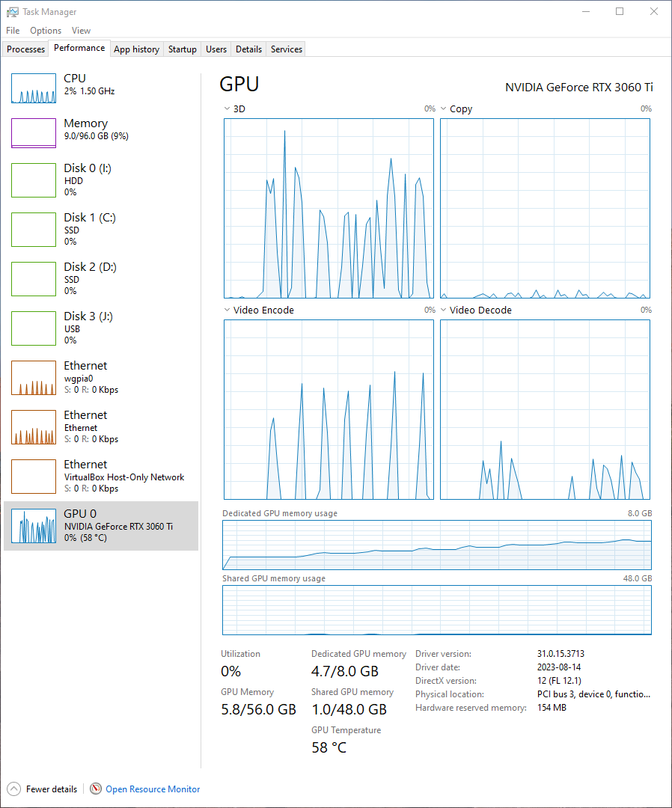Click the Fewer details button
This screenshot has width=672, height=808.
point(51,789)
